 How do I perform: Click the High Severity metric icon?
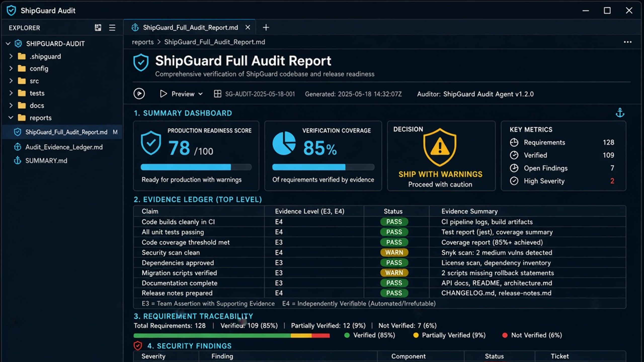pos(514,181)
